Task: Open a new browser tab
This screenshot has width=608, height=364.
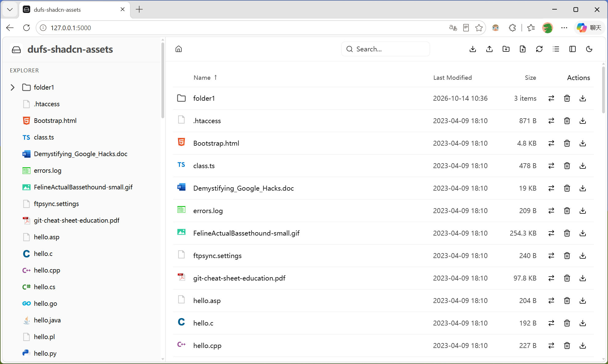Action: pyautogui.click(x=139, y=10)
